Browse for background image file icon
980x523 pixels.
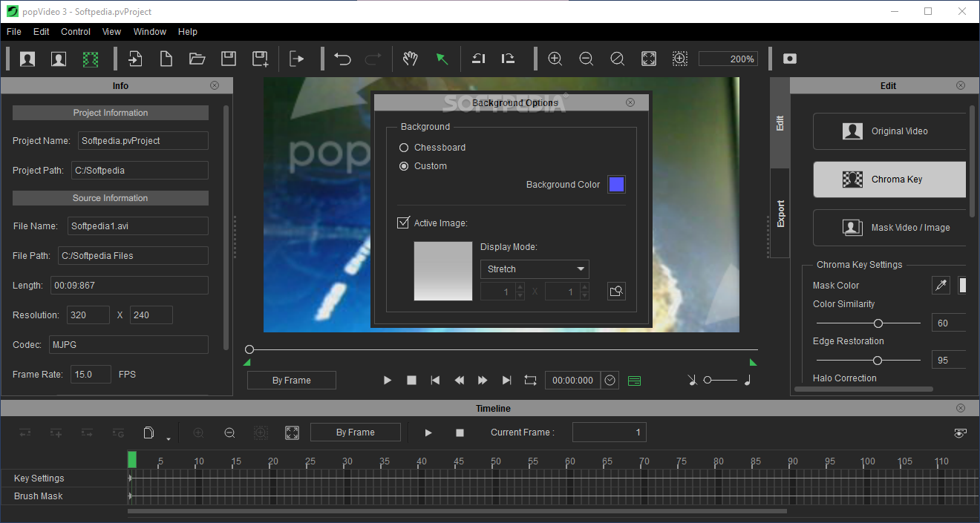click(615, 292)
